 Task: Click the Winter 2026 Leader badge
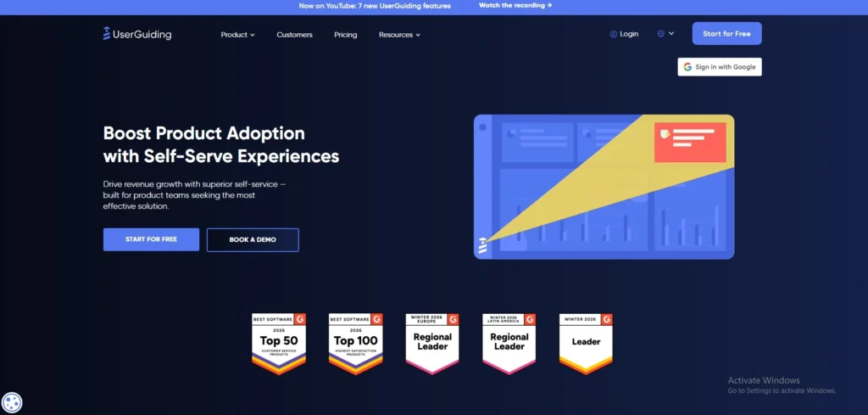(586, 344)
